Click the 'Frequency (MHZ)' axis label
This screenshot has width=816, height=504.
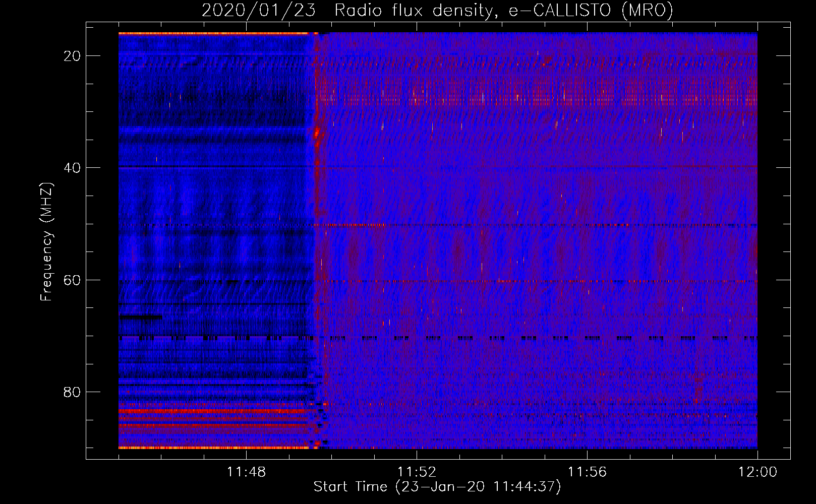[x=46, y=242]
